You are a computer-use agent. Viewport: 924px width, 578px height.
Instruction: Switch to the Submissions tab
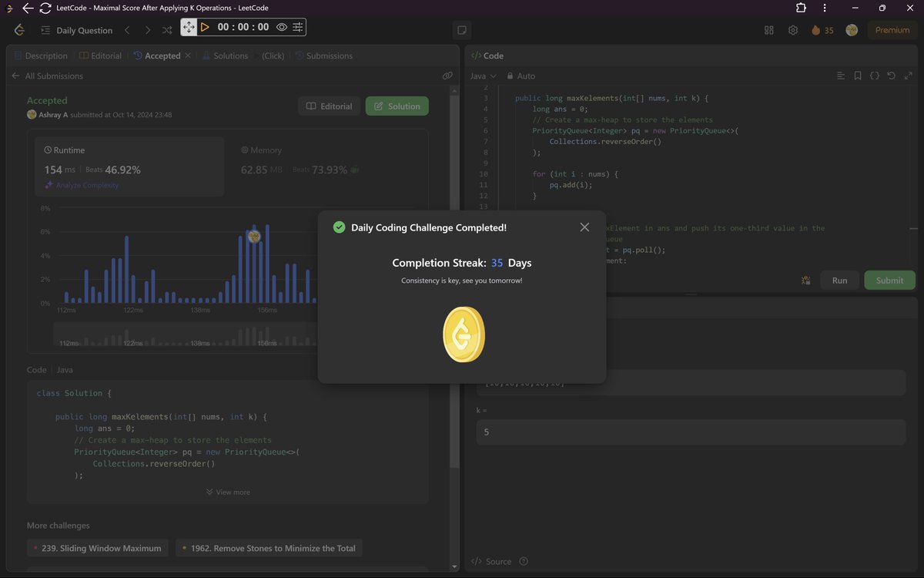pyautogui.click(x=323, y=55)
